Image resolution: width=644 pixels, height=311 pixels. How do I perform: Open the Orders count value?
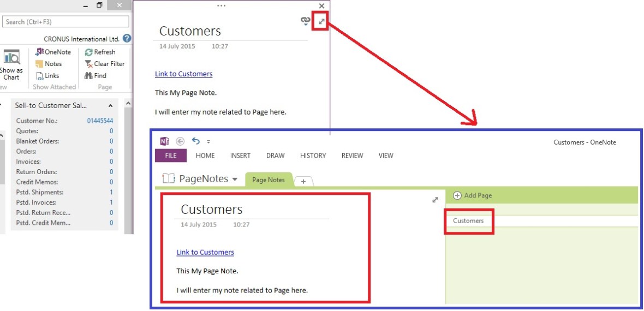(111, 151)
